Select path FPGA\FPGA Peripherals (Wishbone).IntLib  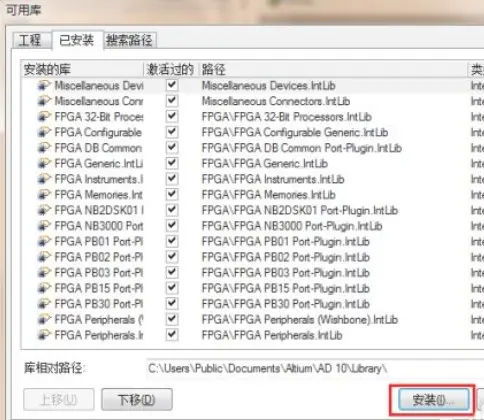[300, 320]
